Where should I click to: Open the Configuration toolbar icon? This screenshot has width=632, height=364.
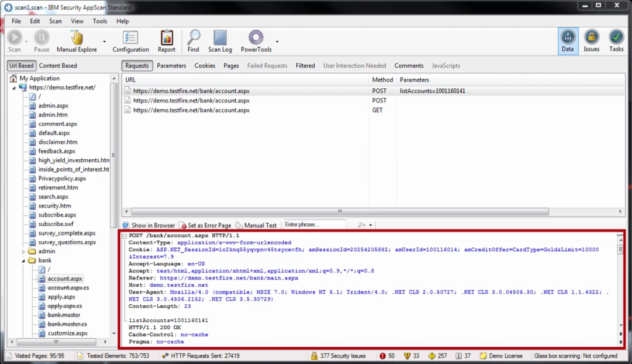130,40
